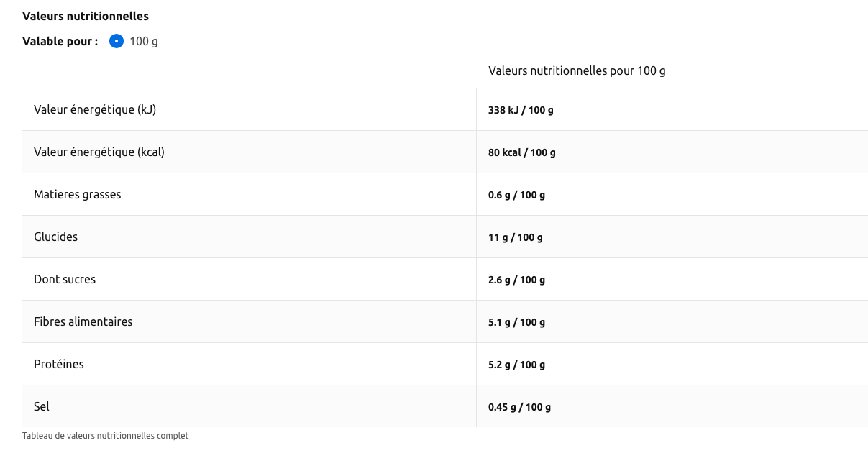This screenshot has width=868, height=461.
Task: Click the 80 kcal / 100 g value
Action: [522, 152]
